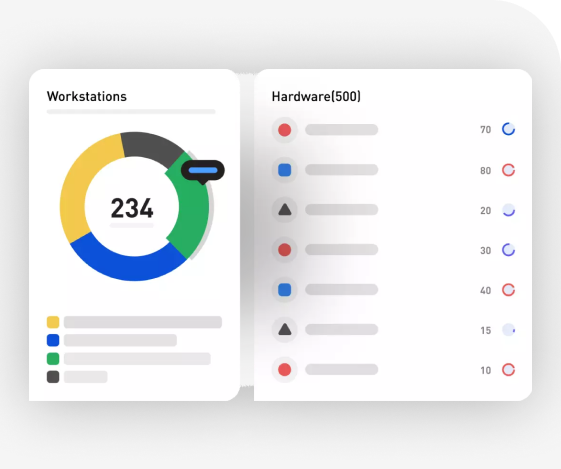The height and width of the screenshot is (469, 561).
Task: Click the 234 total in the chart center
Action: 132,208
